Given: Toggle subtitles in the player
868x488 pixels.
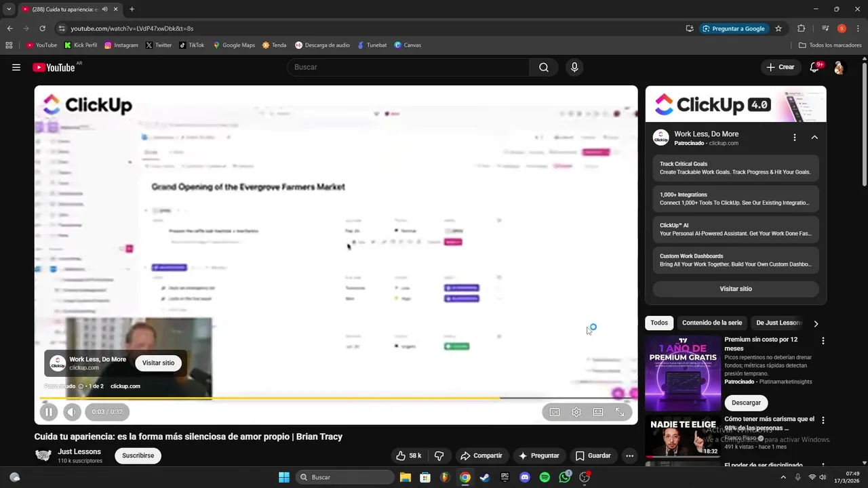Looking at the screenshot, I should tap(555, 411).
